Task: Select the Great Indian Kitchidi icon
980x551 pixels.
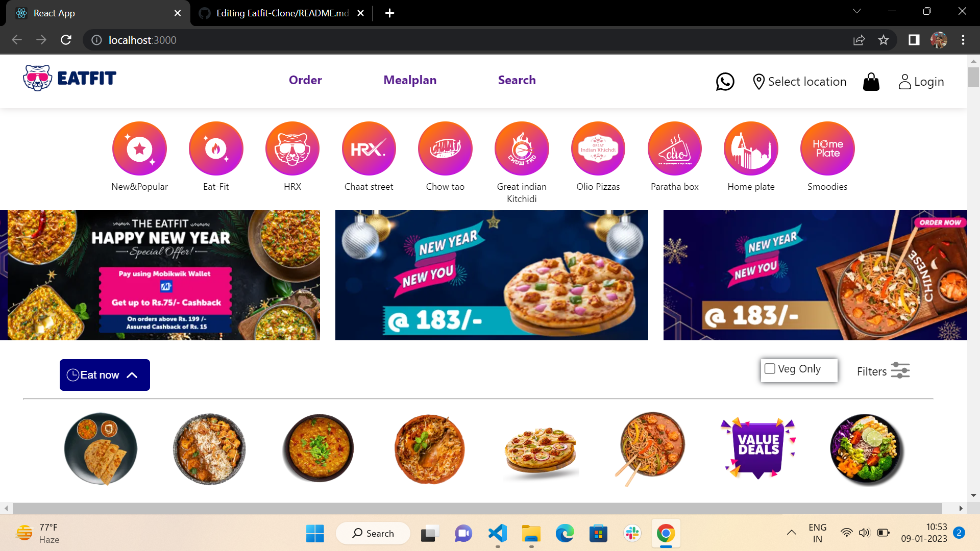Action: (522, 148)
